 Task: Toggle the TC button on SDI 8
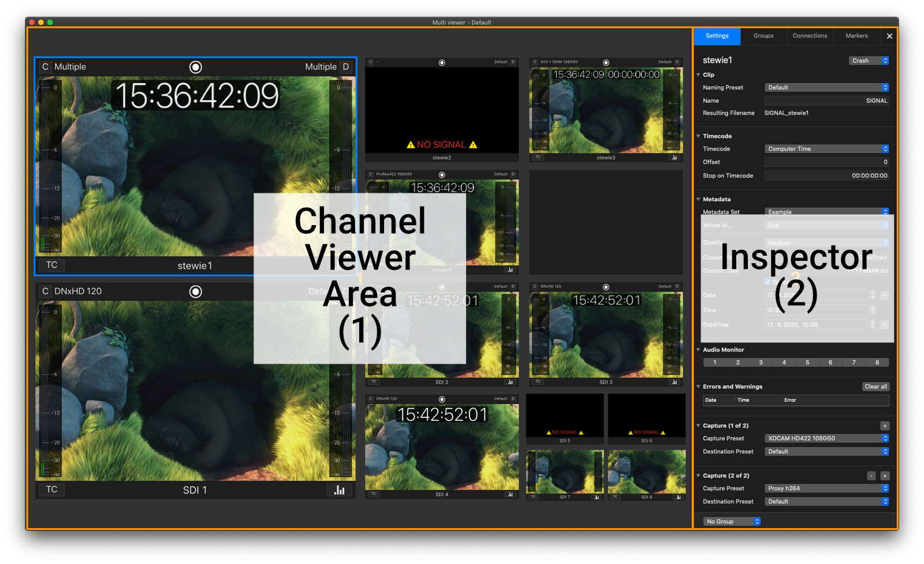coord(615,496)
